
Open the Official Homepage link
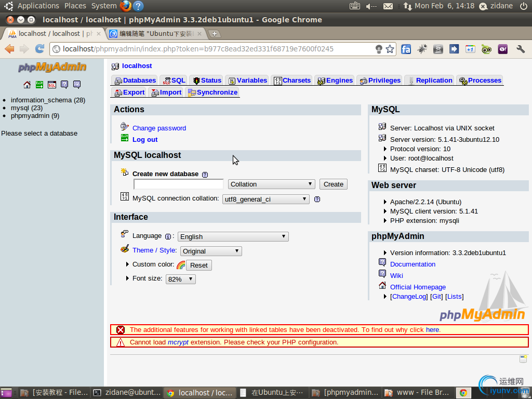418,287
